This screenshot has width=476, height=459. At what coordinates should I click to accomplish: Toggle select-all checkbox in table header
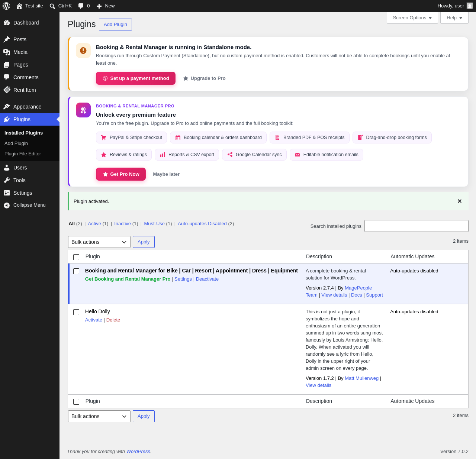[76, 257]
